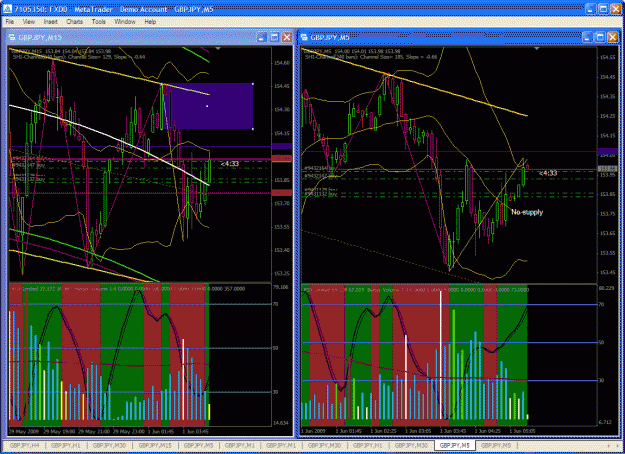
Task: Open the File menu
Action: click(x=10, y=22)
